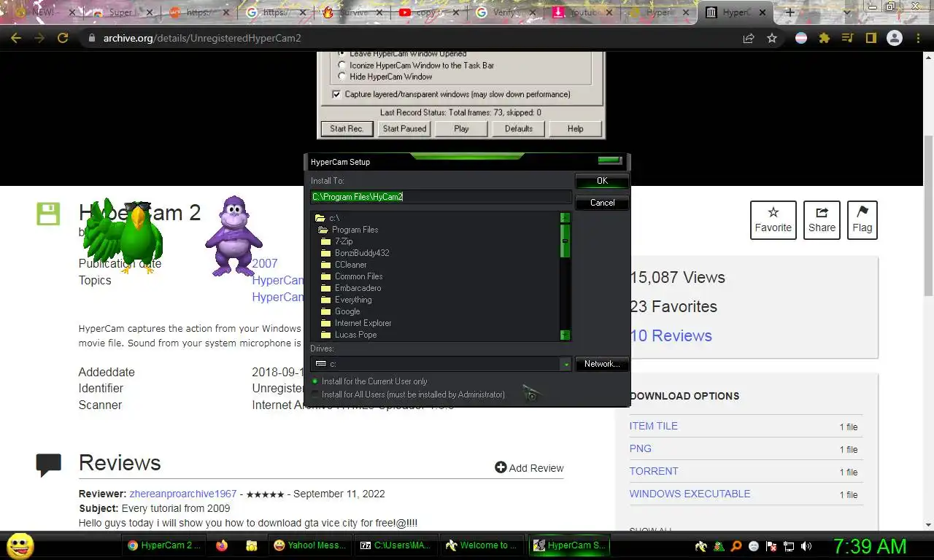Open reviewer zhereanproarchive1967 profile link
The image size is (934, 560).
point(183,494)
